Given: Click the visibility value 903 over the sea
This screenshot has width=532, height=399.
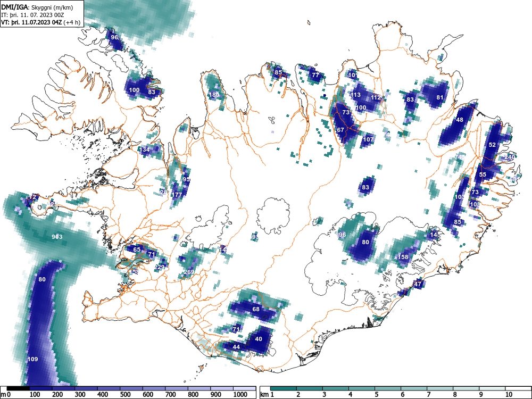Looking at the screenshot, I should (57, 237).
